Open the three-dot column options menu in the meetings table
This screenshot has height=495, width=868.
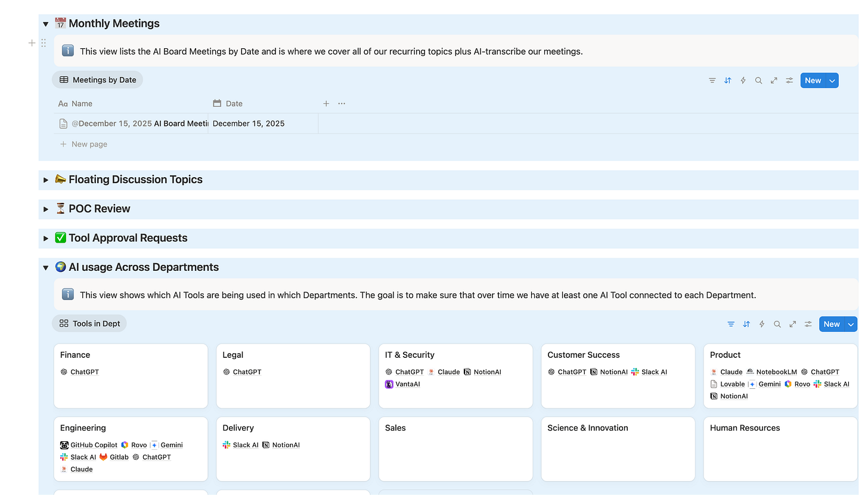click(342, 104)
